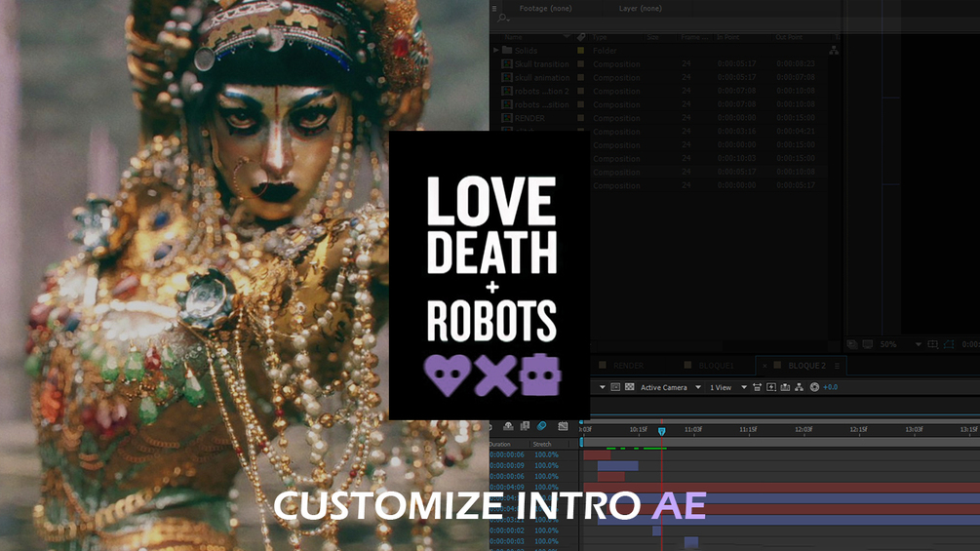Select the 'robots ...tion 2' composition
The height and width of the screenshot is (551, 980).
[541, 92]
